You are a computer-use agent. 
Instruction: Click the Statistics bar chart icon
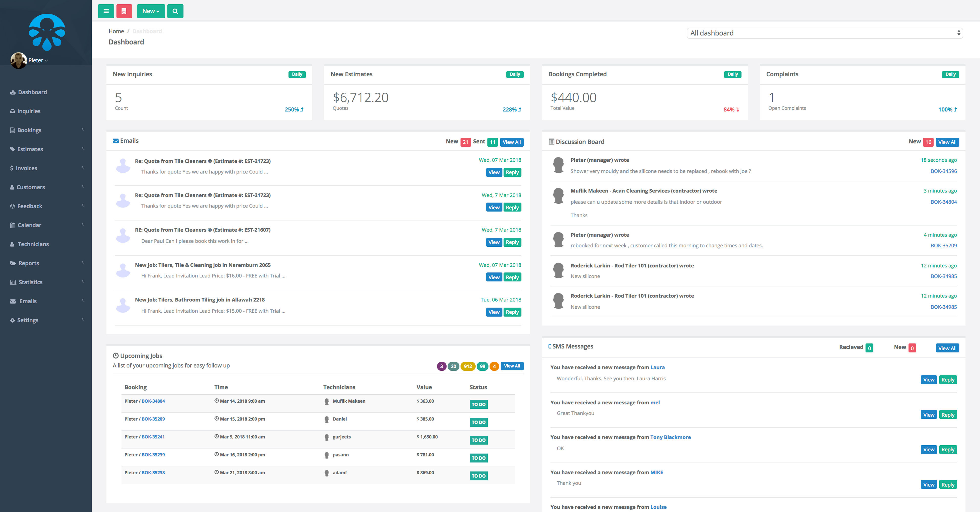click(x=13, y=283)
